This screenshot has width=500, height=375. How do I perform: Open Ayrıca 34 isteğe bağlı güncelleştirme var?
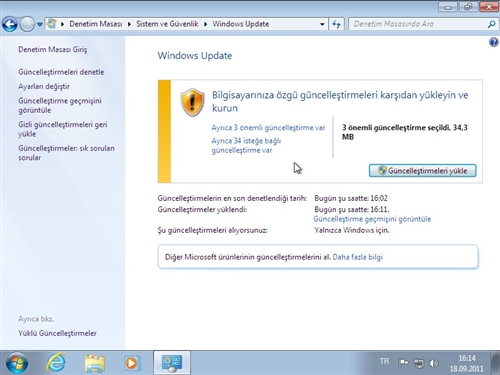[x=246, y=145]
